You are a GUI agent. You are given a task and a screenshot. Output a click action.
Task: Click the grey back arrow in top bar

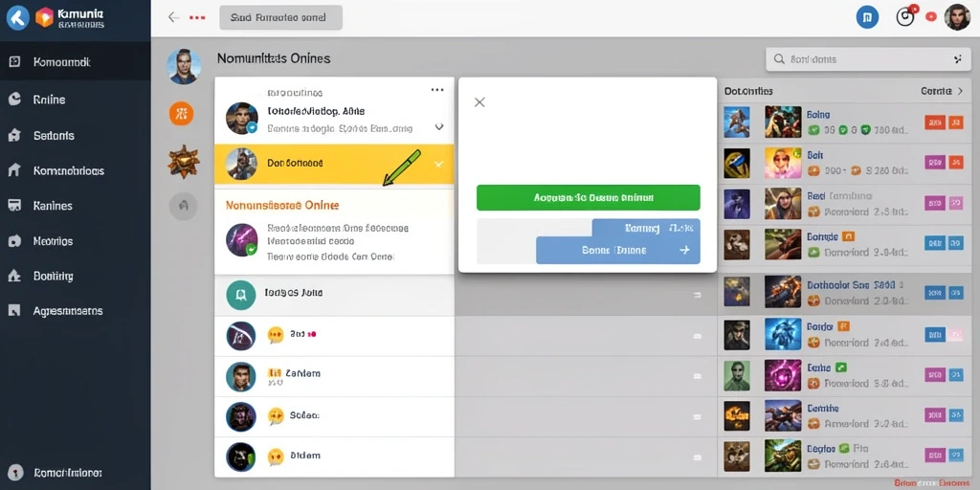click(174, 17)
